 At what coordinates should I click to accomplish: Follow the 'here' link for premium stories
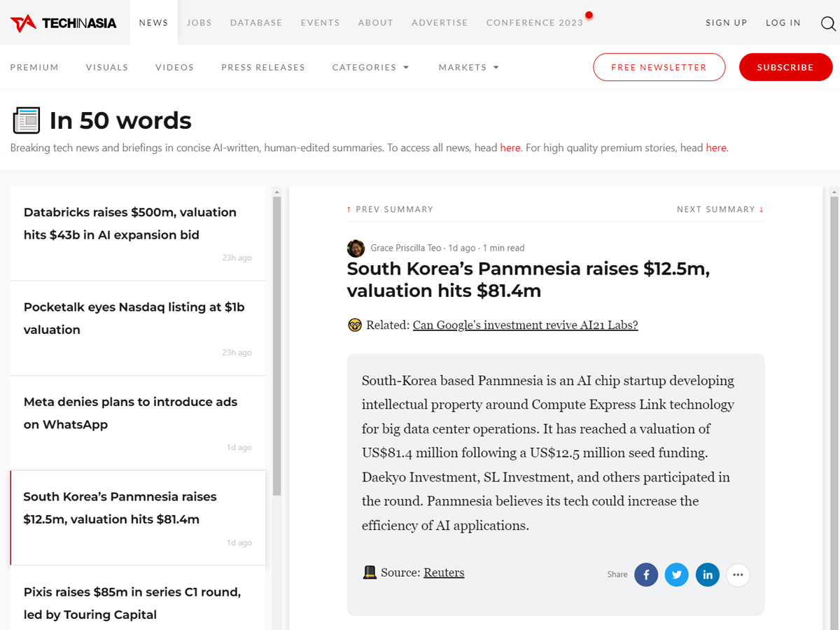[716, 148]
